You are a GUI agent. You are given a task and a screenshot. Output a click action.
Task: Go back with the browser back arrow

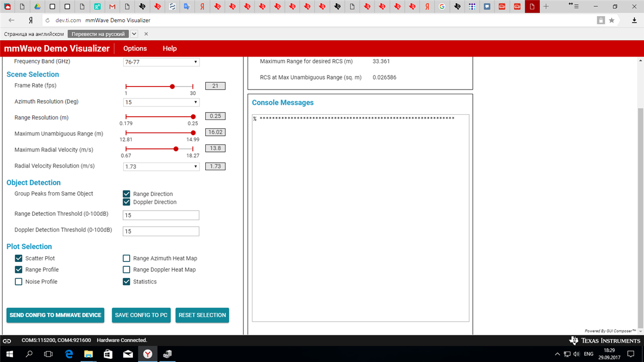pyautogui.click(x=12, y=20)
